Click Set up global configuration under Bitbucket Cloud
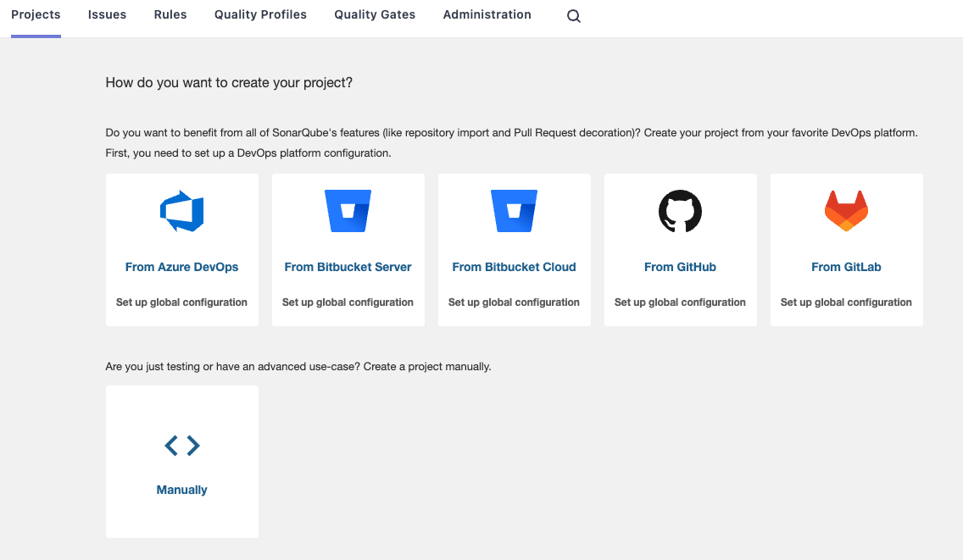The image size is (963, 560). coord(514,302)
